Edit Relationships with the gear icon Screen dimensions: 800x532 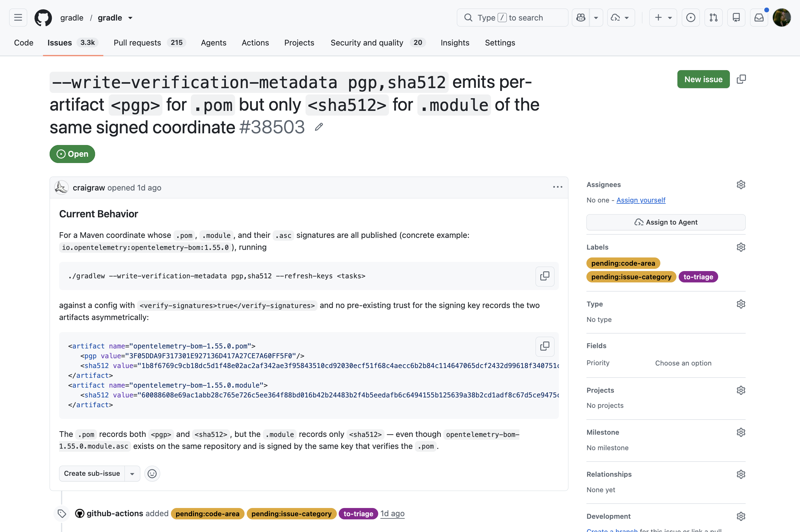741,474
